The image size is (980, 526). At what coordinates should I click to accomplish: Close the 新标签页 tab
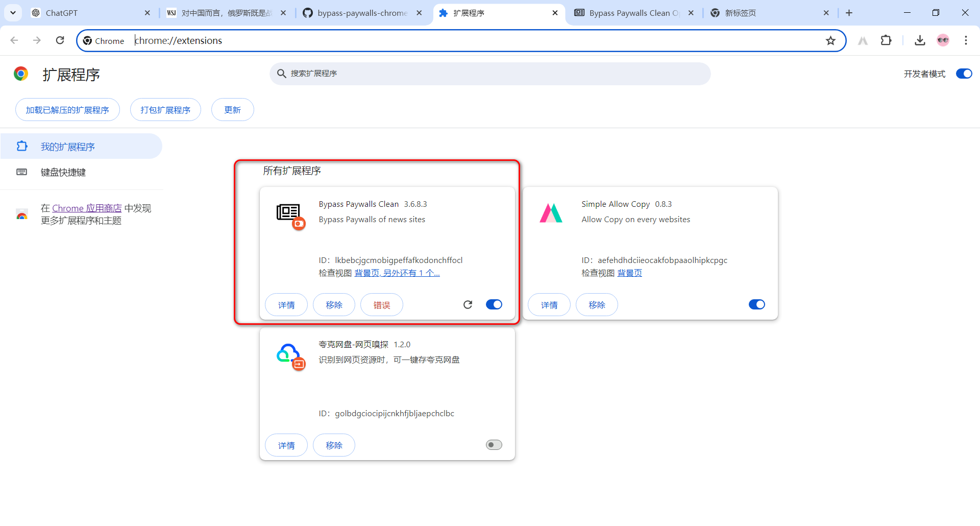(826, 13)
